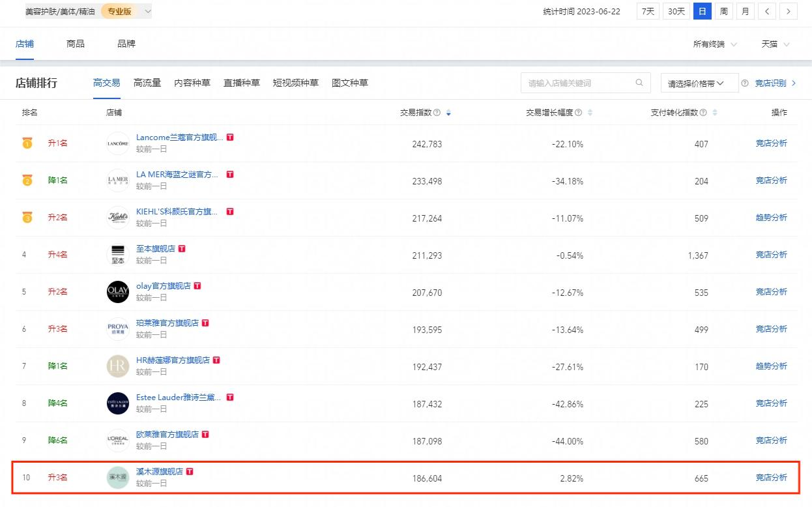Image resolution: width=812 pixels, height=507 pixels.
Task: Click the magnifier search icon in keyword box
Action: coord(639,83)
